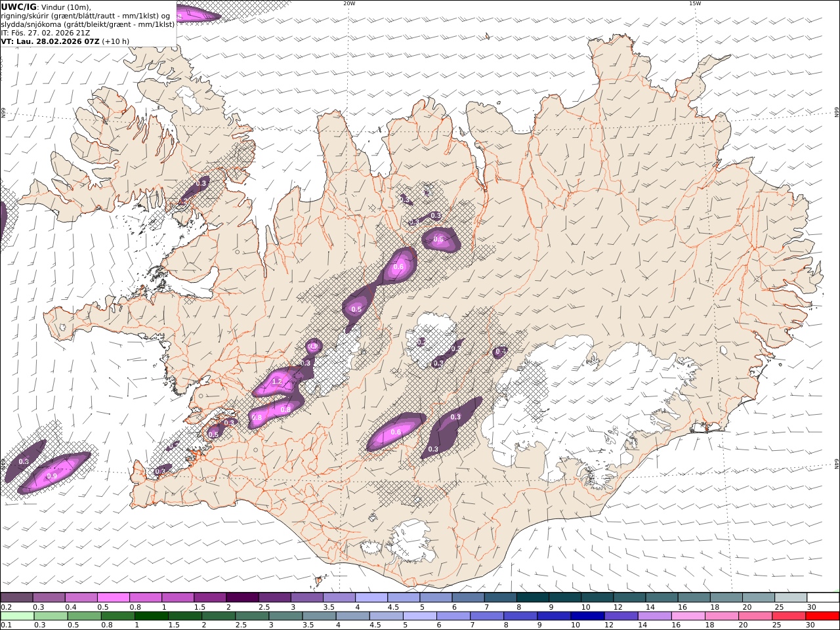The width and height of the screenshot is (840, 630).
Task: Click the '0.1' number label under the lower legend row
Action: (x=7, y=625)
